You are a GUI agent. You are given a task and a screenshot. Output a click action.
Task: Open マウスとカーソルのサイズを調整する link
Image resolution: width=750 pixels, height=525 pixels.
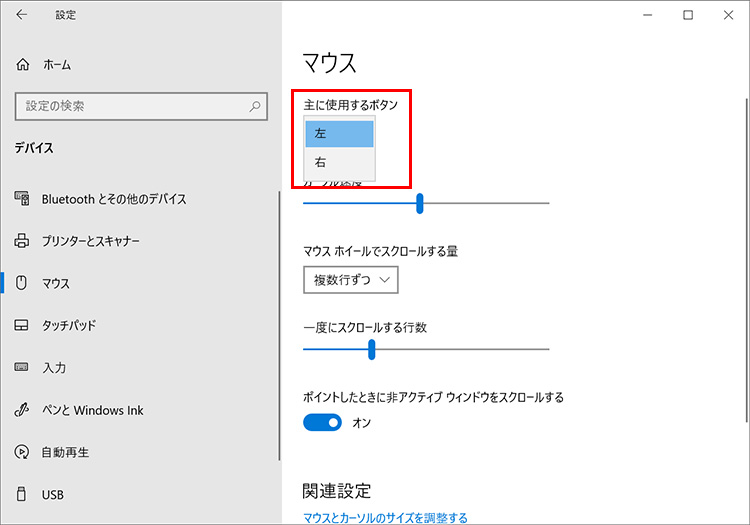(x=385, y=518)
